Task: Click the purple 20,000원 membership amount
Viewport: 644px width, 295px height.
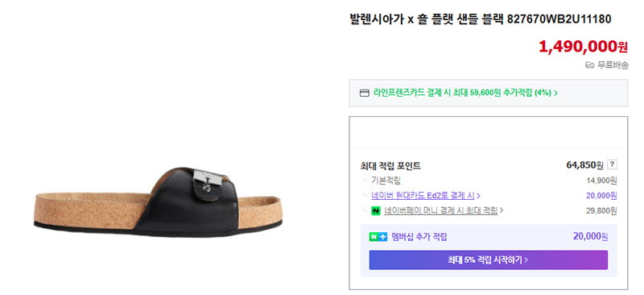Action: (590, 237)
